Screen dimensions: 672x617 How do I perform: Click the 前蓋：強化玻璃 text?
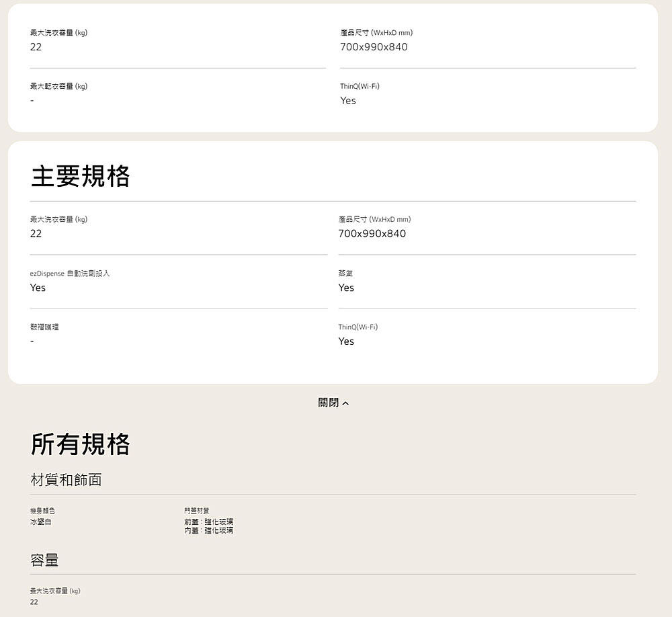pyautogui.click(x=208, y=522)
